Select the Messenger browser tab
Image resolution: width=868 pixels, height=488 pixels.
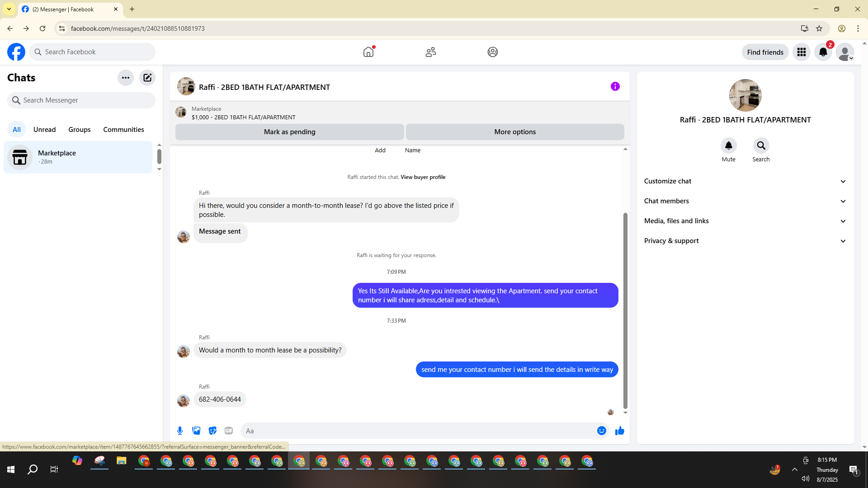tap(70, 9)
